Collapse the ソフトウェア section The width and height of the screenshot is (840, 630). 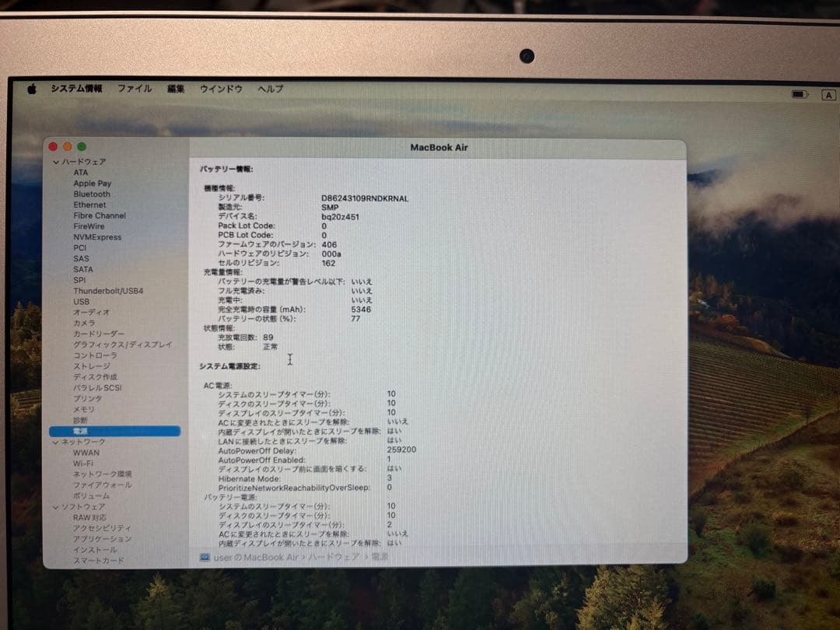[54, 506]
